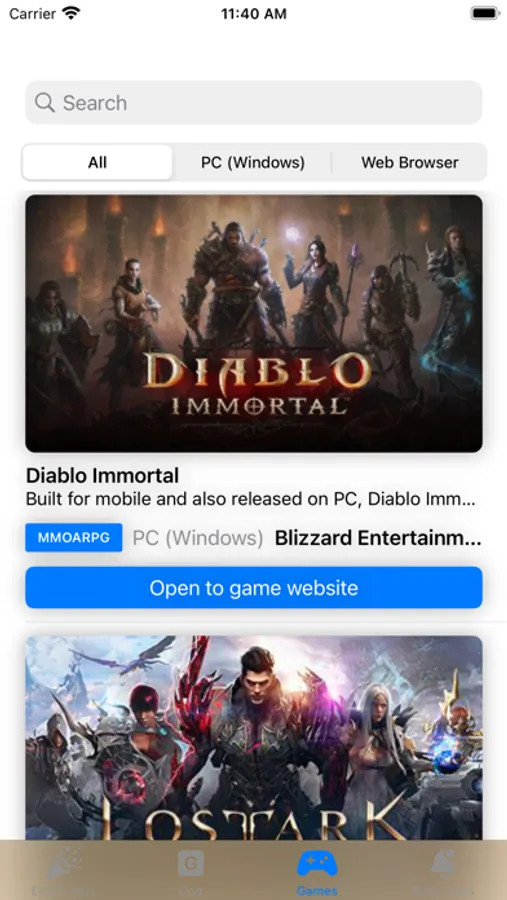Switch to Web Browser filter

(409, 162)
